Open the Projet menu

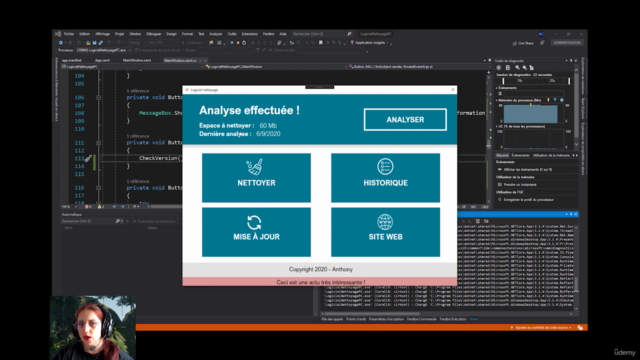coord(119,34)
